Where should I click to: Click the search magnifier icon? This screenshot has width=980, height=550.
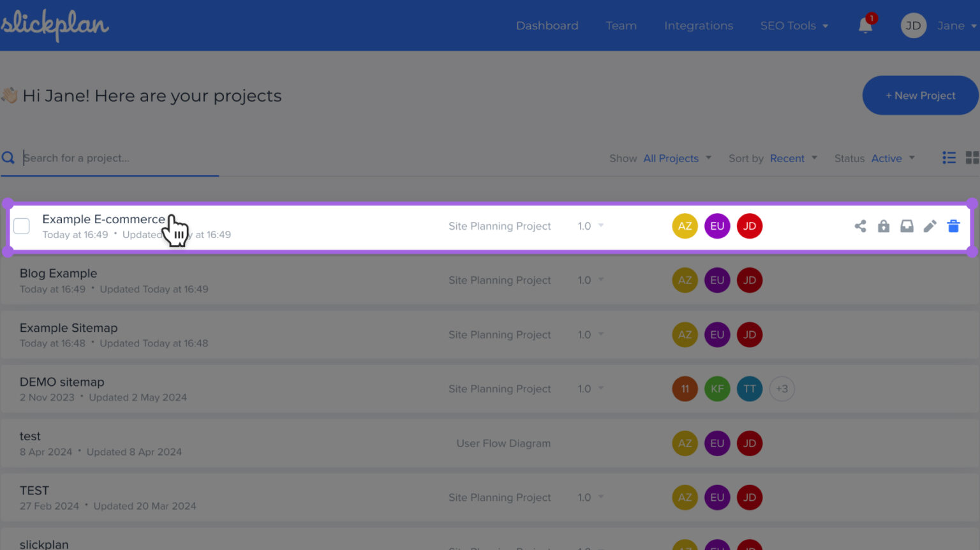(8, 158)
